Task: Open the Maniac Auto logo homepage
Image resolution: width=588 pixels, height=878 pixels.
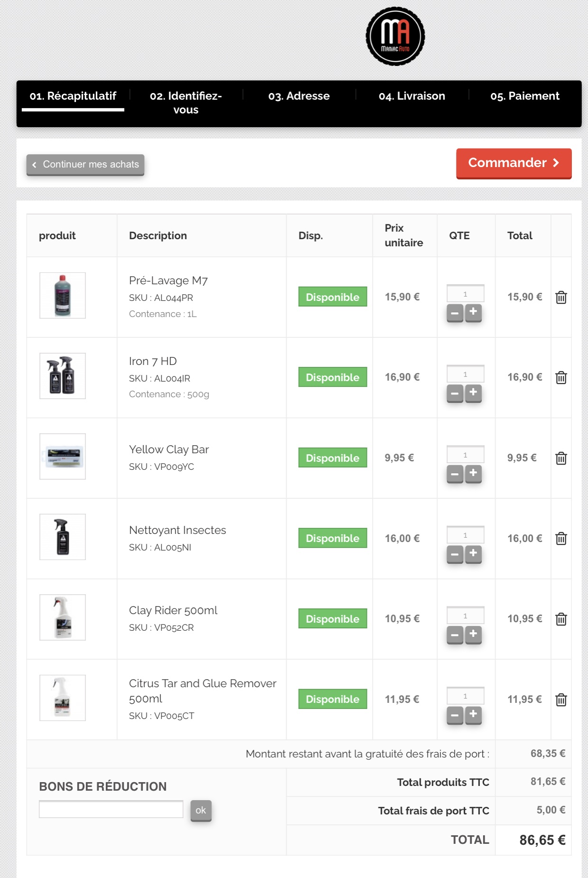Action: click(395, 37)
